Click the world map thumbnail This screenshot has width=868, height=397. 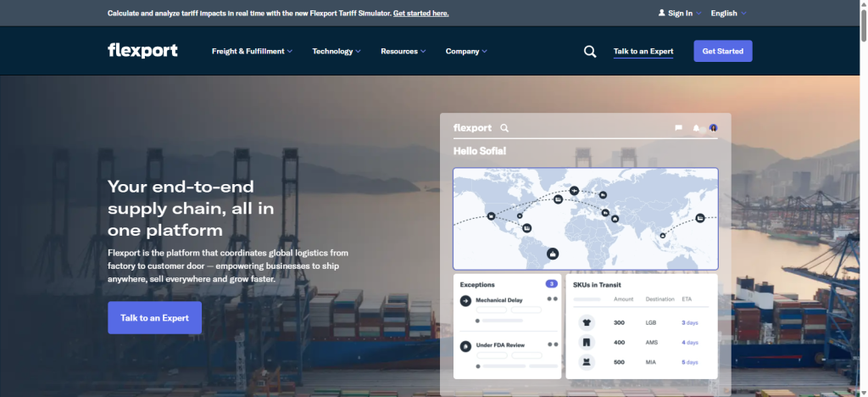coord(586,219)
